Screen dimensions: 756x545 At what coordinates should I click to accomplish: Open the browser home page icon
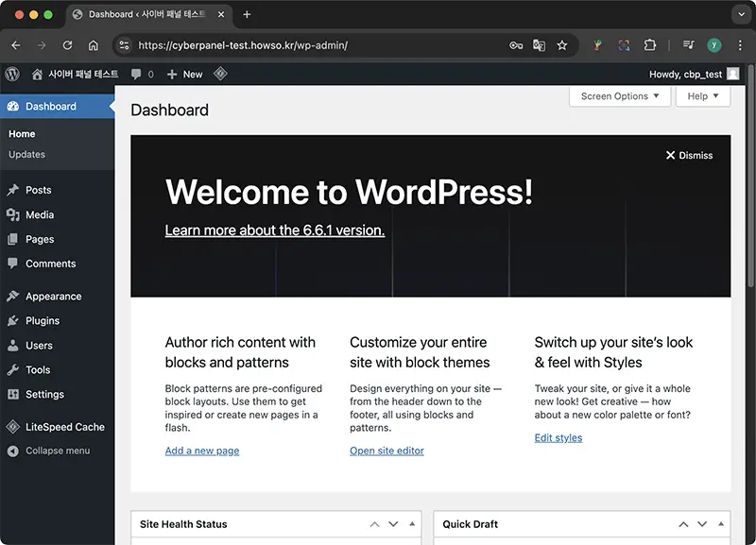(93, 45)
